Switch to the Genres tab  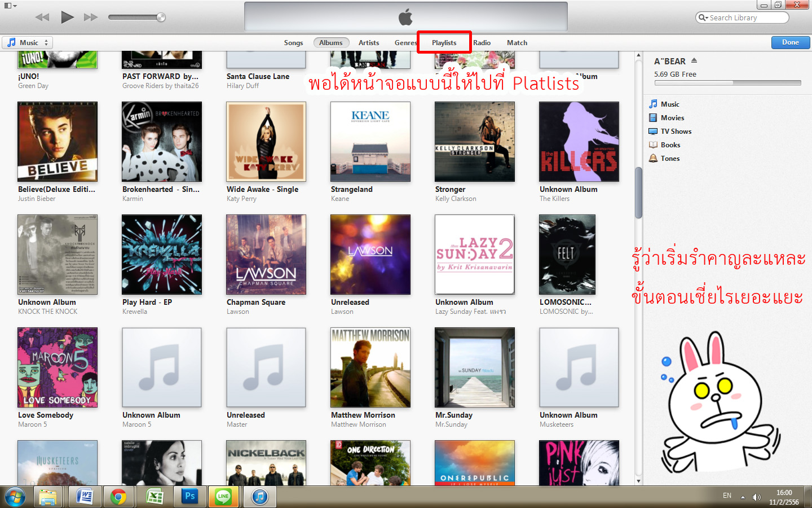tap(405, 43)
